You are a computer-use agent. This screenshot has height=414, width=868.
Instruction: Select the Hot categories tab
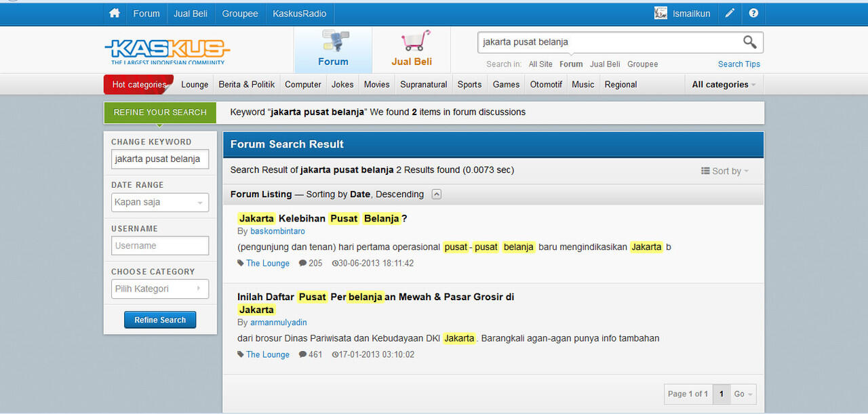(x=139, y=85)
